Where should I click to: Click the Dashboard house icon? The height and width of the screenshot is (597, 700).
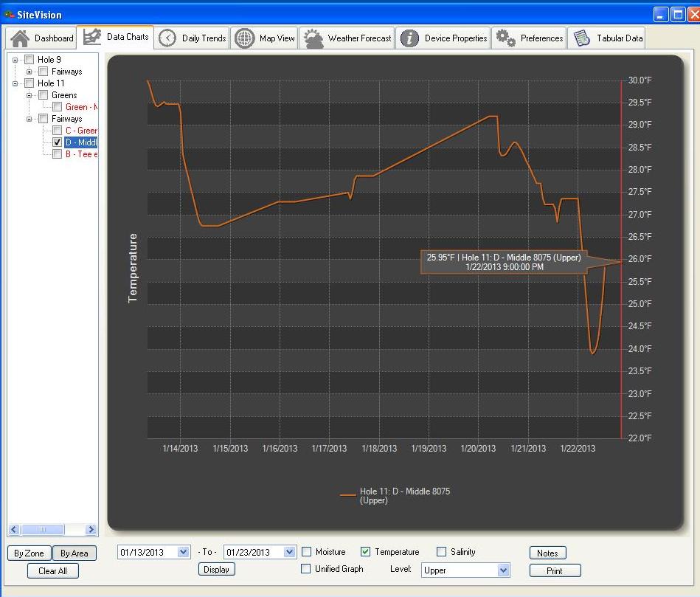point(20,38)
